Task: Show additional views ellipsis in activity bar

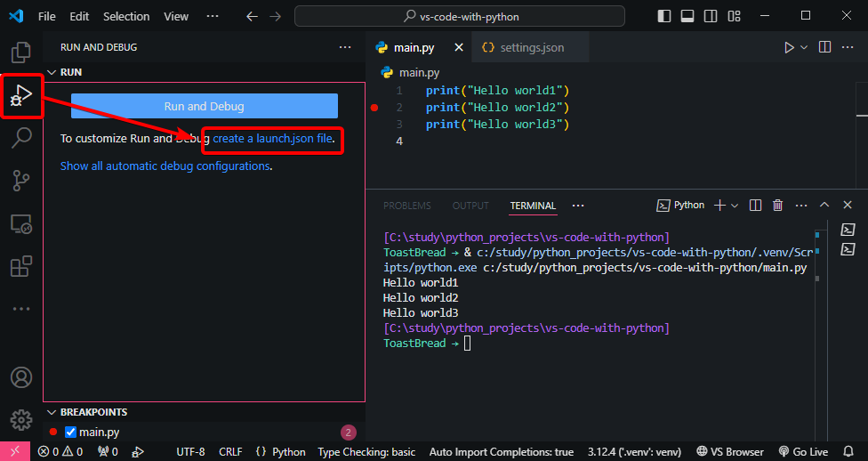Action: [21, 309]
